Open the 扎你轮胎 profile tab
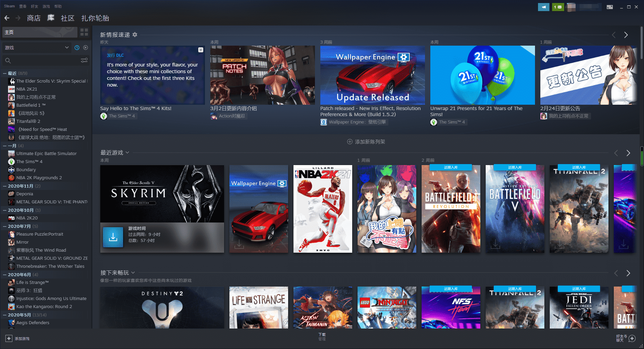Viewport: 644px width, 349px height. [95, 18]
